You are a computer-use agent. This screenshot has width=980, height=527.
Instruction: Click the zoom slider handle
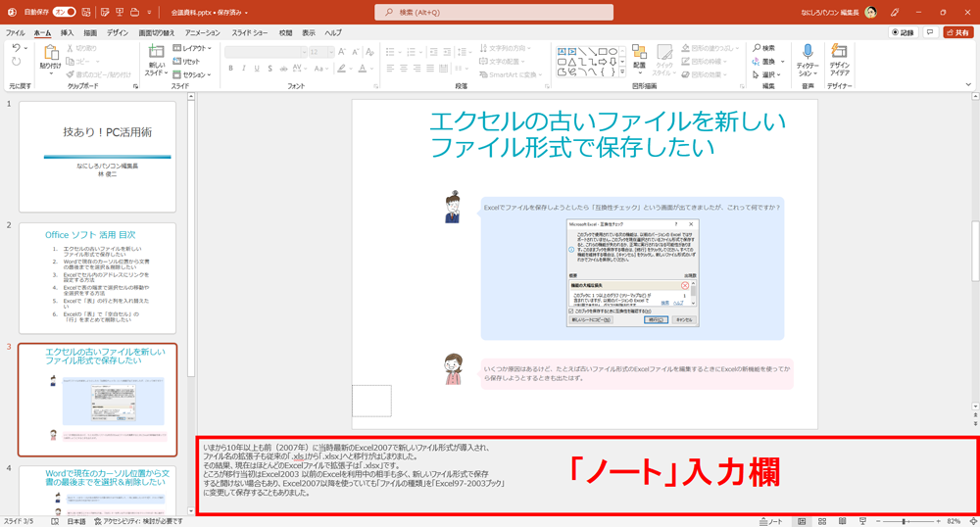pyautogui.click(x=904, y=521)
